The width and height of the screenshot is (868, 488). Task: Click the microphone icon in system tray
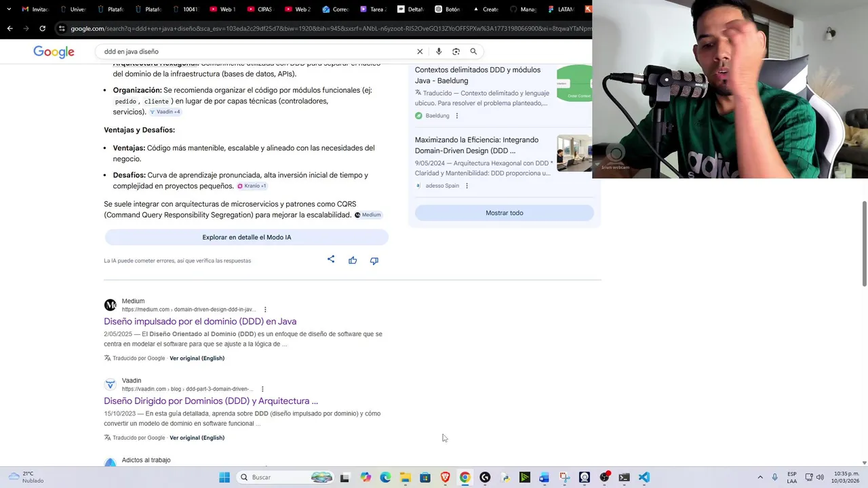coord(774,477)
